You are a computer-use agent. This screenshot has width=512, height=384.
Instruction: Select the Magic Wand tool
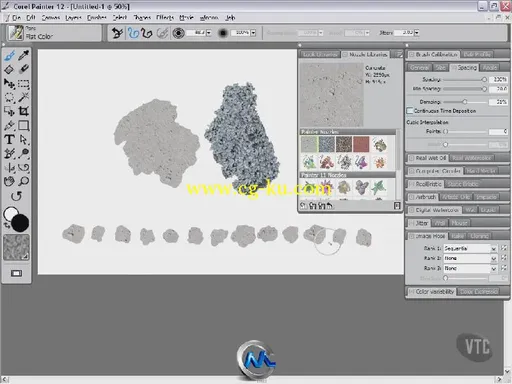click(23, 97)
